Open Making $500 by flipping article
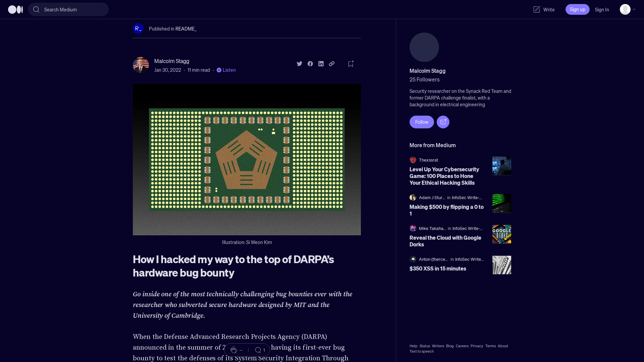The image size is (644, 362). (446, 210)
